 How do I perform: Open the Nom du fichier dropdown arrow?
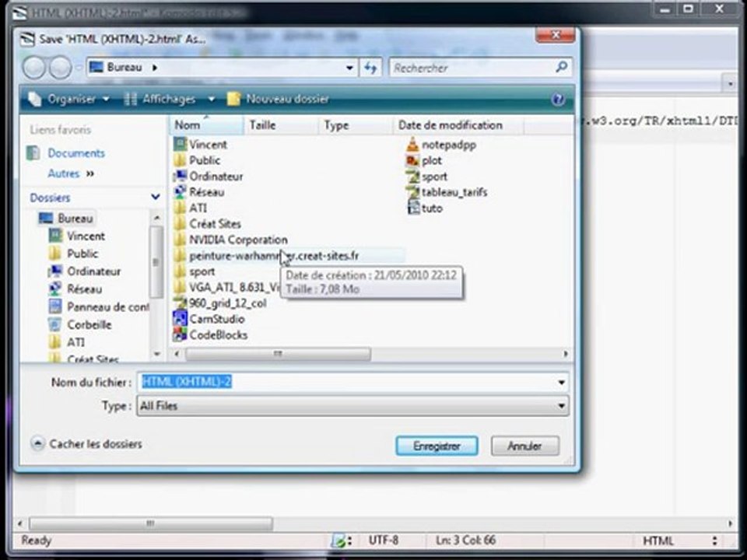click(561, 382)
